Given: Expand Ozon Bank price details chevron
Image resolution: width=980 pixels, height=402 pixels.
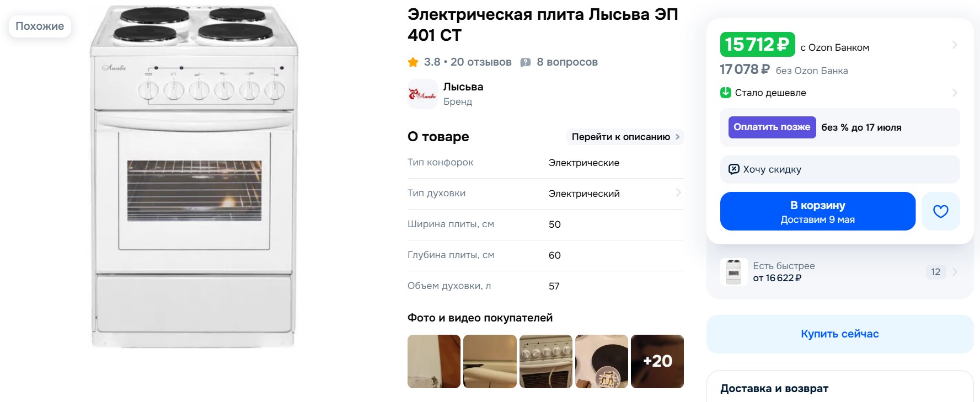Looking at the screenshot, I should [955, 45].
